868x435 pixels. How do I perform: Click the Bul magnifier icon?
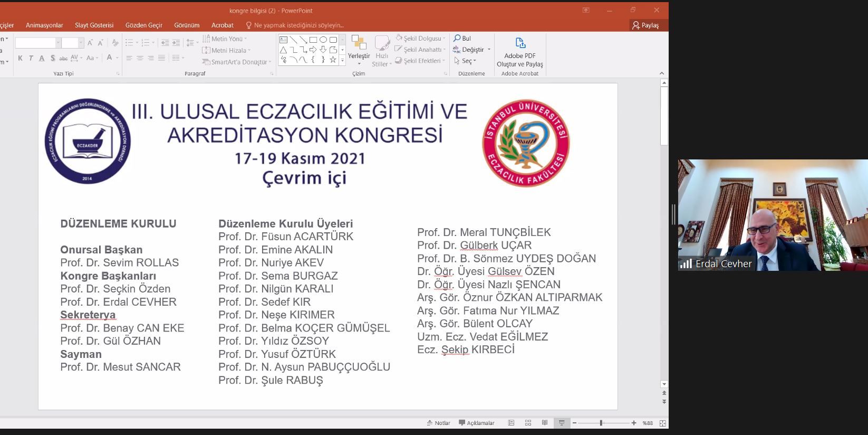click(x=457, y=39)
